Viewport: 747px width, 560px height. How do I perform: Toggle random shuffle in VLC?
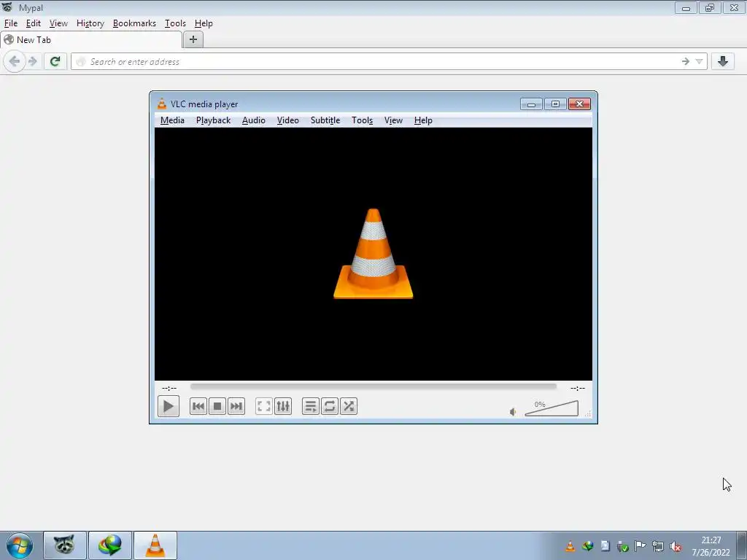click(x=349, y=406)
